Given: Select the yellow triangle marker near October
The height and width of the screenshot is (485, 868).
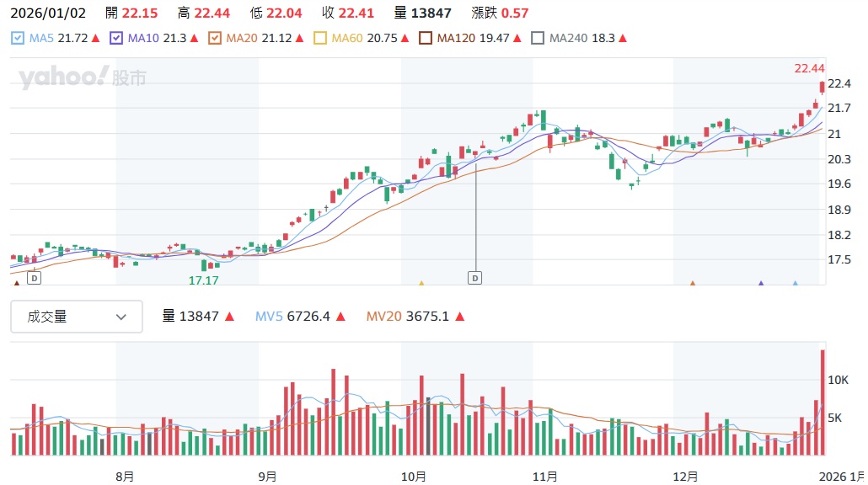Looking at the screenshot, I should pos(421,284).
